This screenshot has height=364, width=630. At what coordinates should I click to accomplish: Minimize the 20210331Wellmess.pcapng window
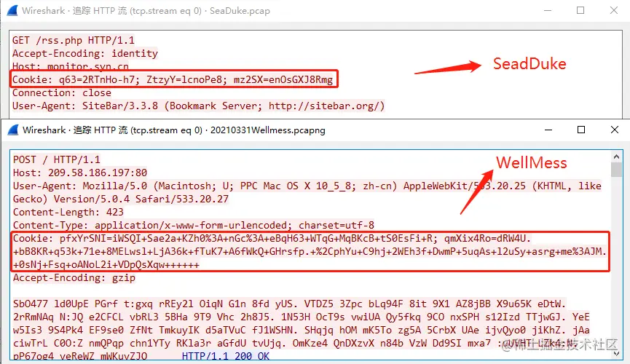click(x=548, y=130)
